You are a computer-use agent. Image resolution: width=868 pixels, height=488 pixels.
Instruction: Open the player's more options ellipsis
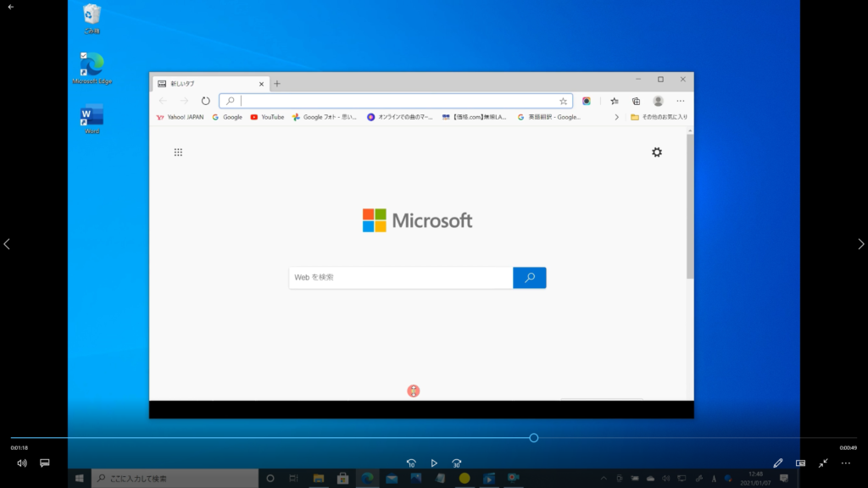(845, 463)
